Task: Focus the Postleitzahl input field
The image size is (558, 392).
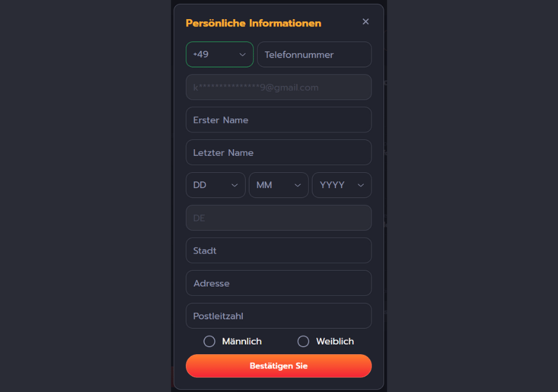Action: click(278, 316)
